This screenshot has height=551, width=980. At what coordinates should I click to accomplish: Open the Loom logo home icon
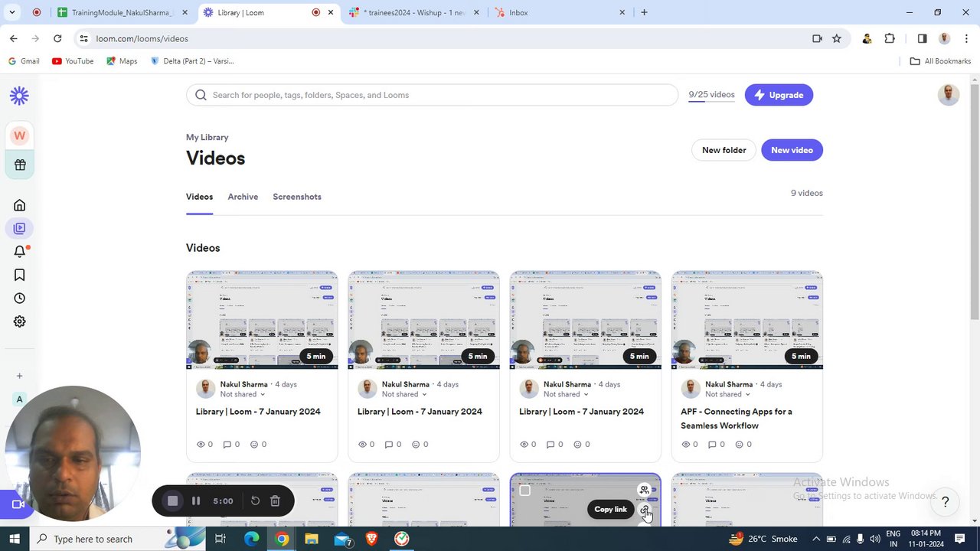tap(19, 95)
